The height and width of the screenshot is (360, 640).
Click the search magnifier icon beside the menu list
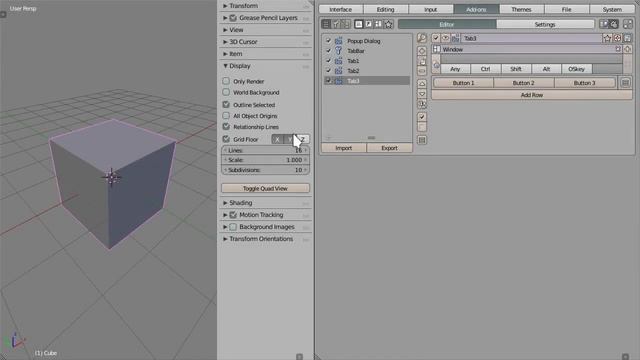click(422, 38)
